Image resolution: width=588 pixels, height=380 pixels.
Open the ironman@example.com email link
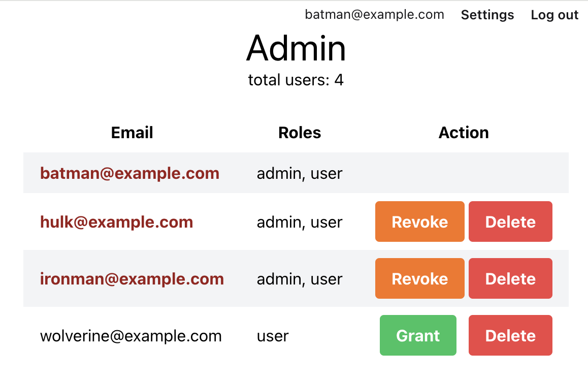tap(132, 279)
